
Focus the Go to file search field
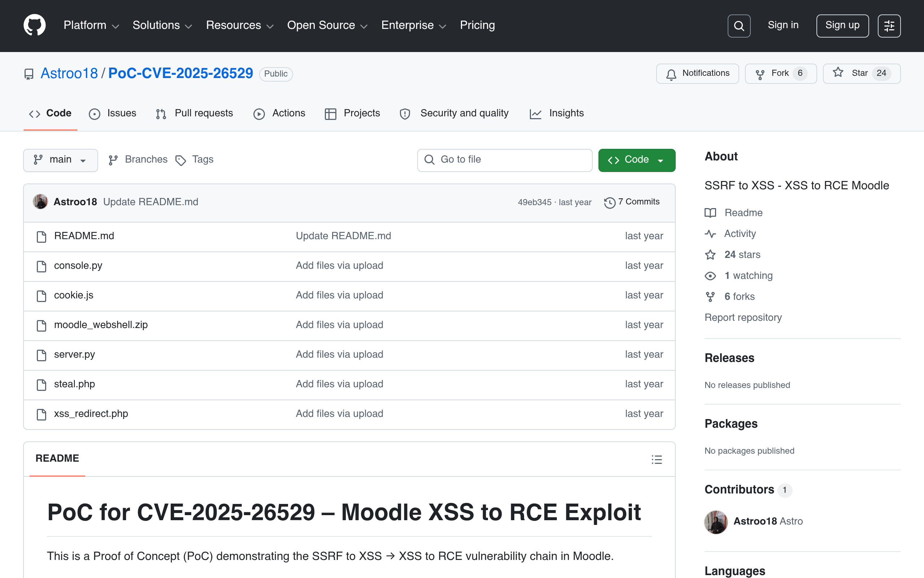(505, 160)
